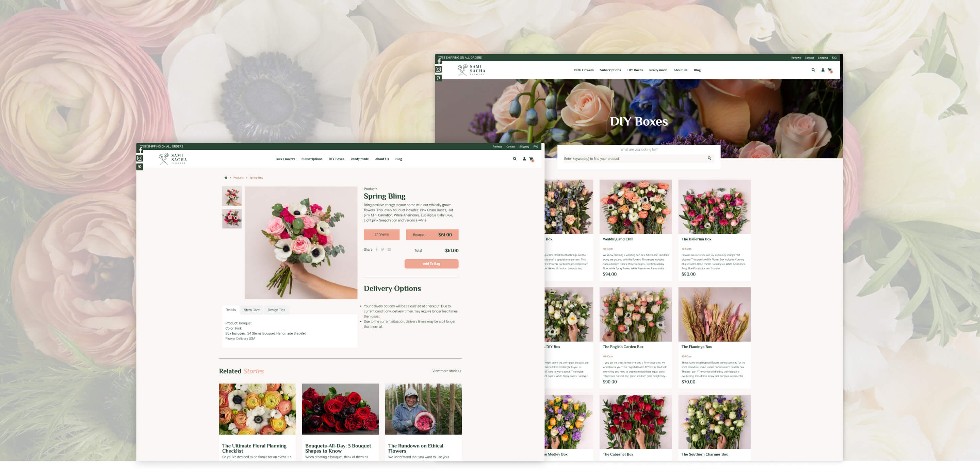
Task: Share Spring Bling on Facebook icon
Action: point(377,250)
